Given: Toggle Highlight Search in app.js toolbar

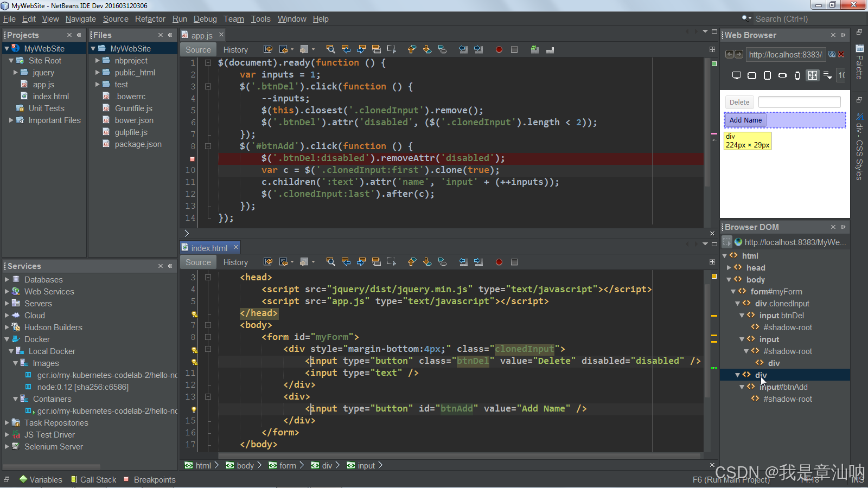Looking at the screenshot, I should [376, 49].
